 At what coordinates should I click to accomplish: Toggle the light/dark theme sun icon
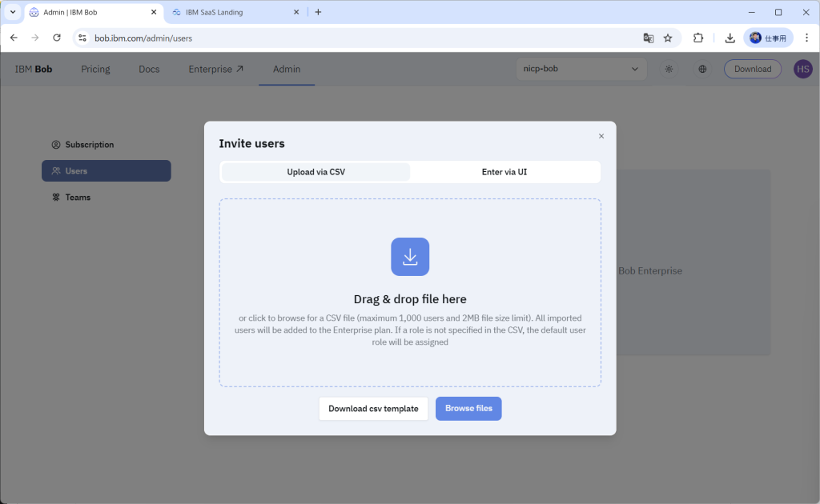pos(669,69)
